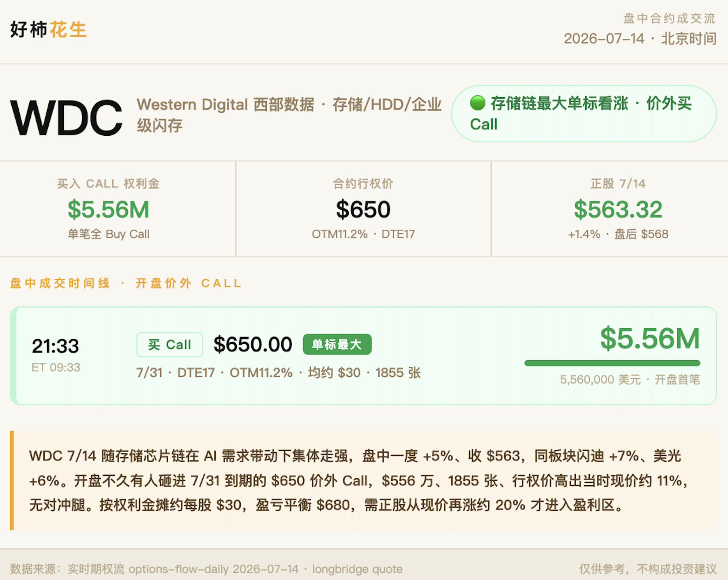The image size is (728, 580).
Task: Click the 数据来源 footer text
Action: pos(206,569)
